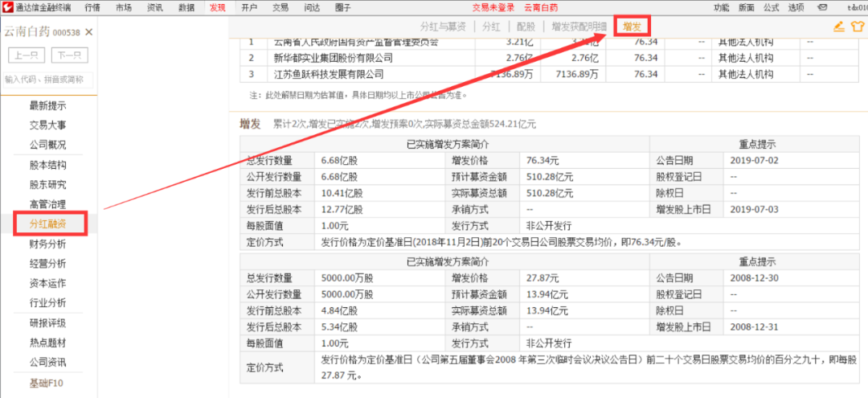
Task: Switch to 分红与募资 tab
Action: click(443, 27)
